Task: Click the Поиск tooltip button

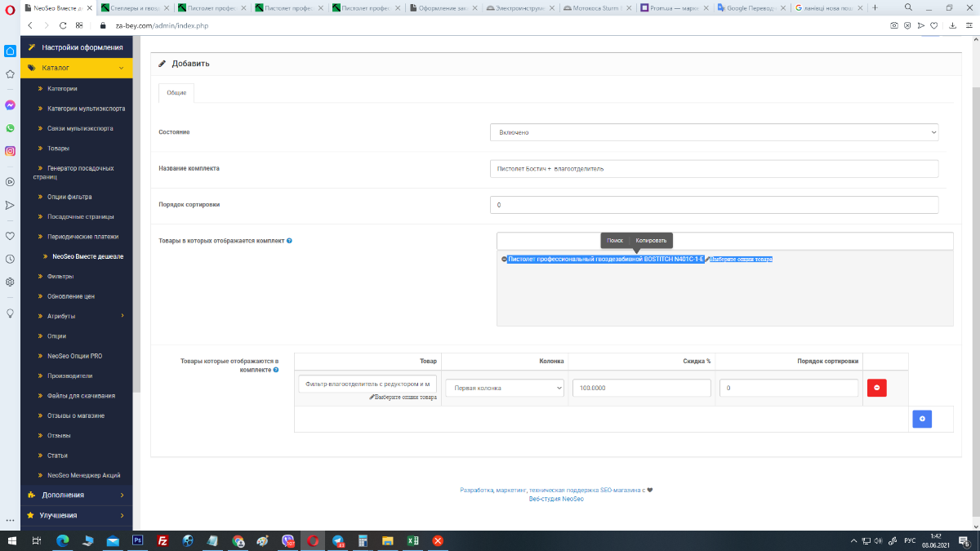Action: click(615, 240)
